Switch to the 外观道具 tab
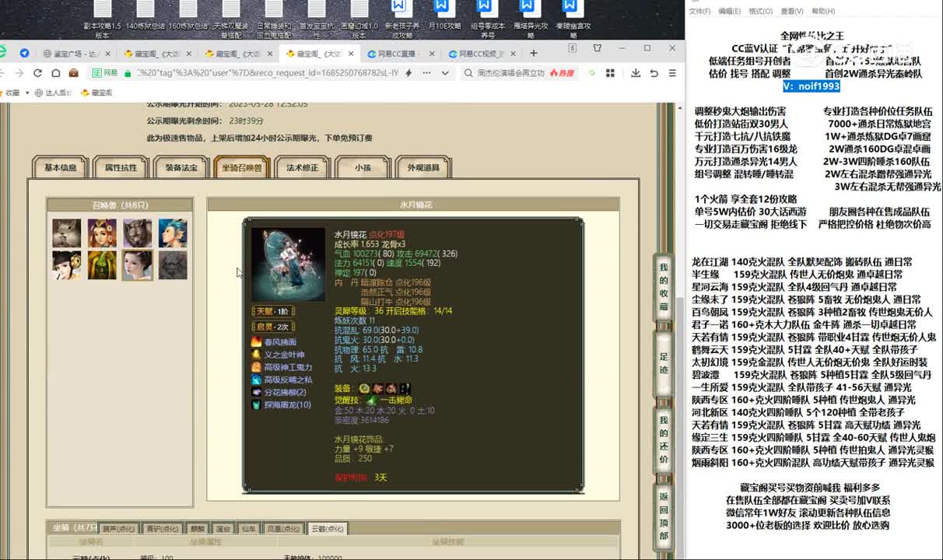943x560 pixels. coord(423,167)
